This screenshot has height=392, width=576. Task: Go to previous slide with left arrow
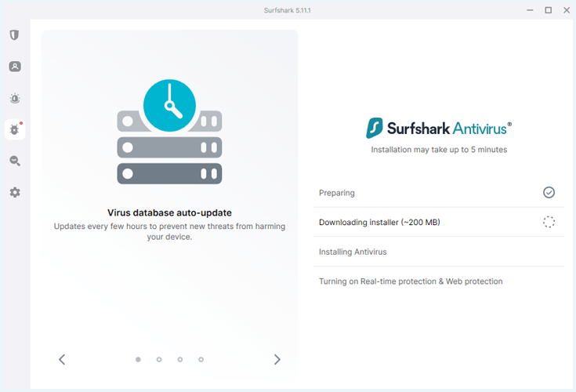[62, 359]
